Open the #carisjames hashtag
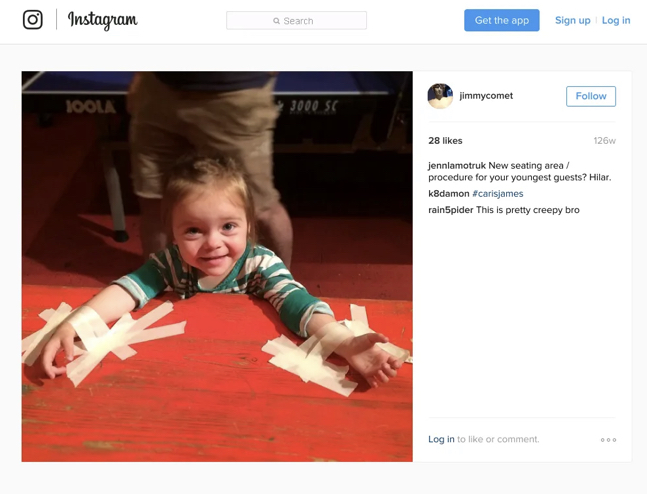Image resolution: width=647 pixels, height=494 pixels. pyautogui.click(x=498, y=194)
